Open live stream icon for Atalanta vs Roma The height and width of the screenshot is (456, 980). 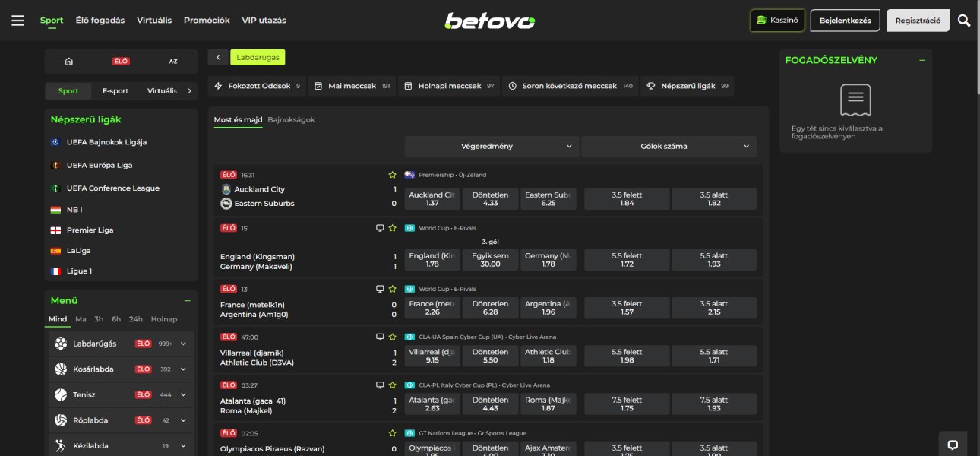pos(380,385)
